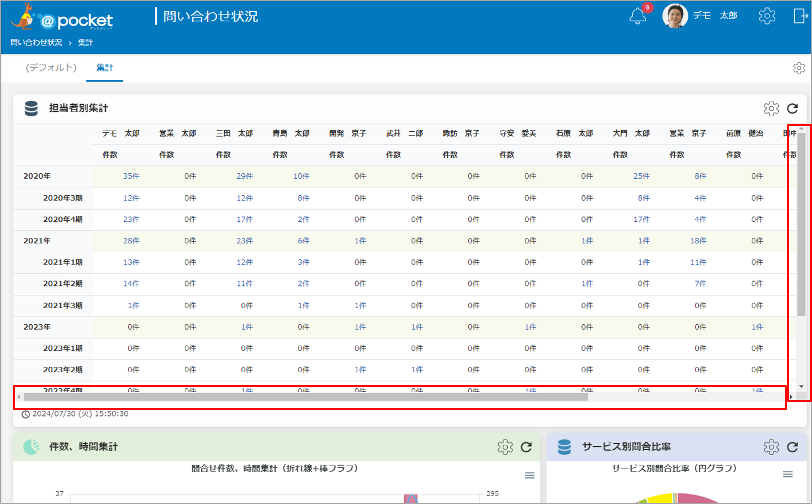The image size is (812, 504).
Task: Click the table scrollbar up arrow
Action: [801, 129]
